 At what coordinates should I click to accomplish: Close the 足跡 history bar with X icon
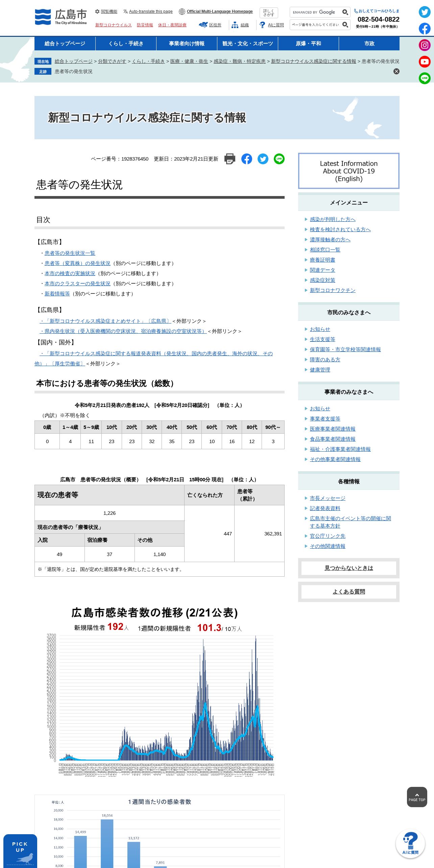point(396,71)
